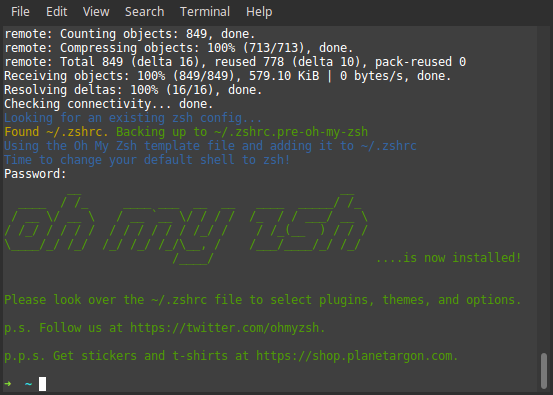
Task: Click the 'Password:' line
Action: (x=35, y=174)
